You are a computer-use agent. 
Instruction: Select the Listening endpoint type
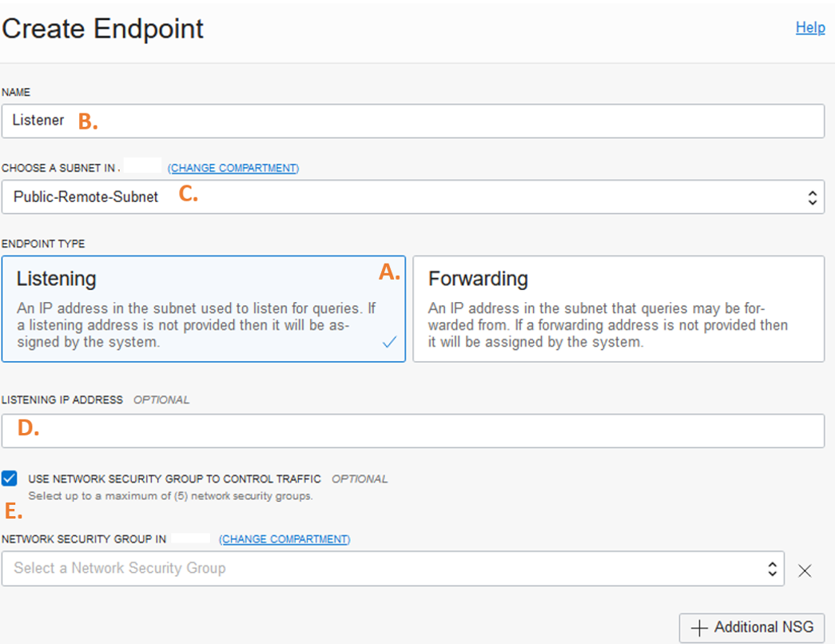[204, 309]
